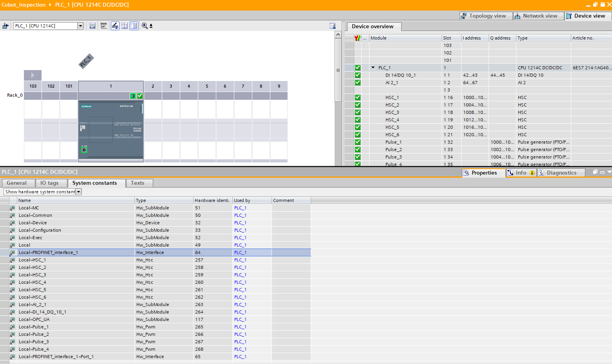
Task: Toggle the show page break view button
Action: coord(125,26)
